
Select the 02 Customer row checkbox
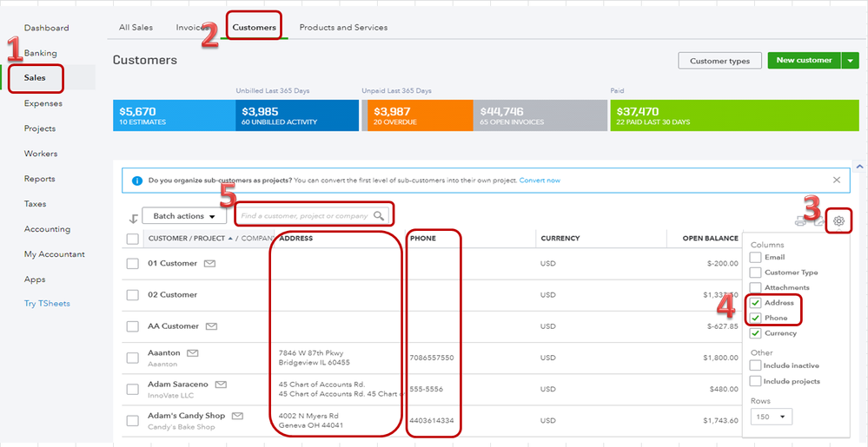tap(132, 295)
